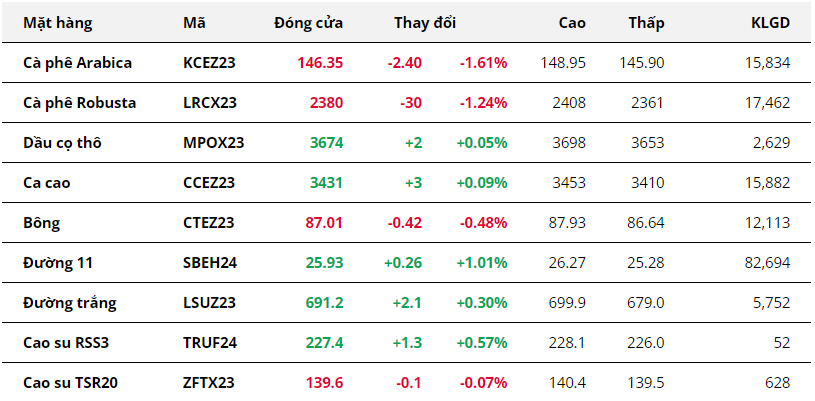The height and width of the screenshot is (401, 815).
Task: Click the Cao column header
Action: tap(571, 22)
